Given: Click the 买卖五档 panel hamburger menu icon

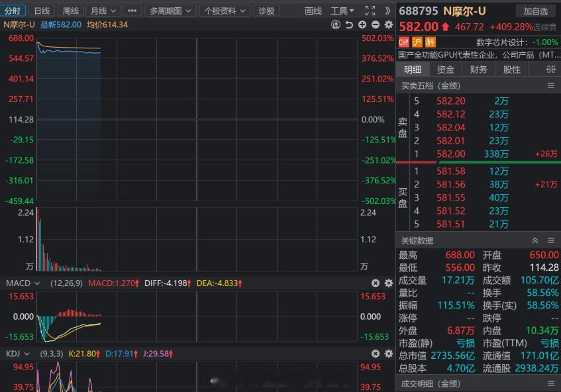Looking at the screenshot, I should click(552, 85).
